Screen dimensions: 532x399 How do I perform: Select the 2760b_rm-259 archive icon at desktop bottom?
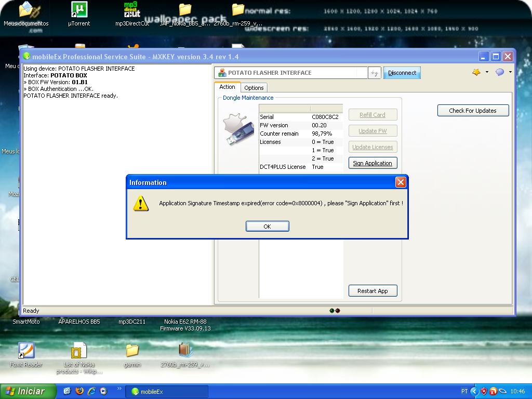point(185,355)
